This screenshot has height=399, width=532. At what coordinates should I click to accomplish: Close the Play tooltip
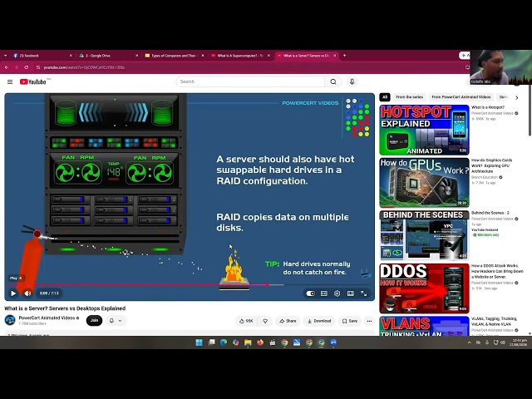[x=21, y=278]
